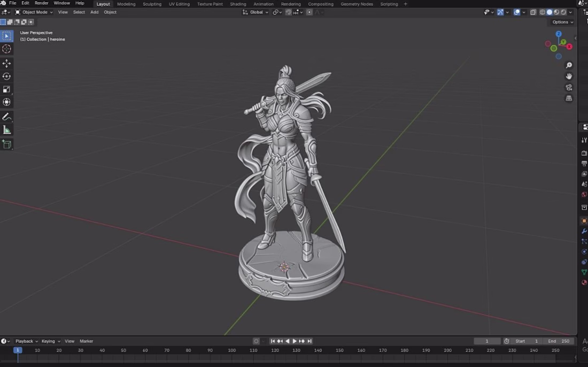Open the pivot point dropdown
Screen dimensions: 588x367
coord(277,12)
